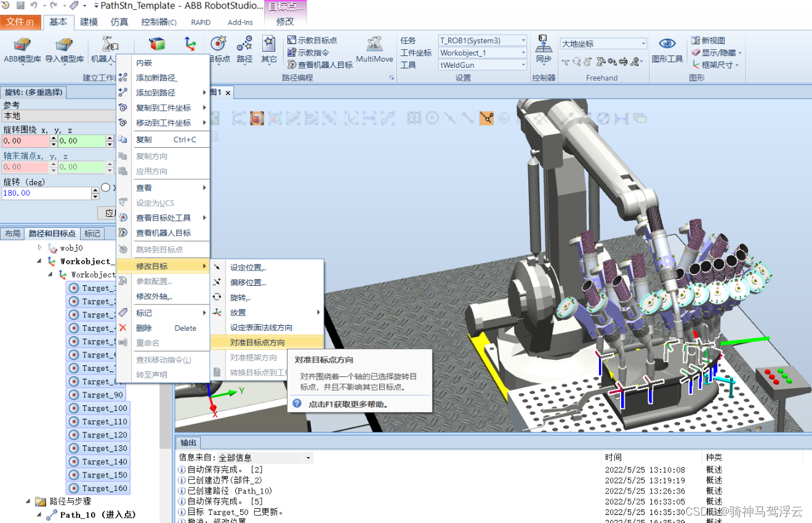Select the Freehand rotate tool

(x=576, y=62)
